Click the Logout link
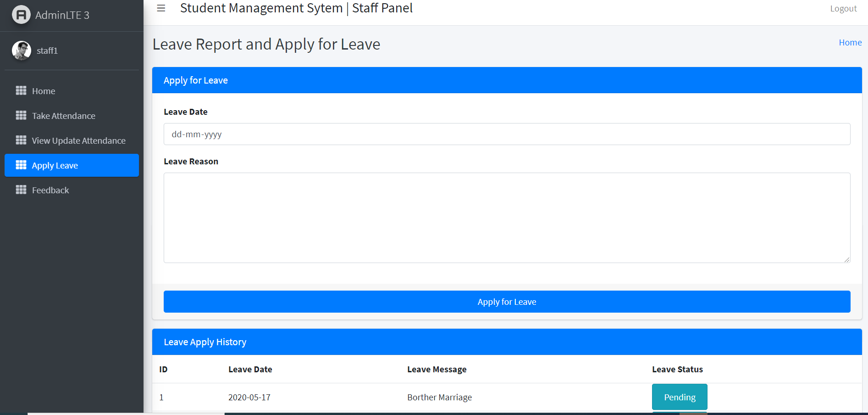 843,9
